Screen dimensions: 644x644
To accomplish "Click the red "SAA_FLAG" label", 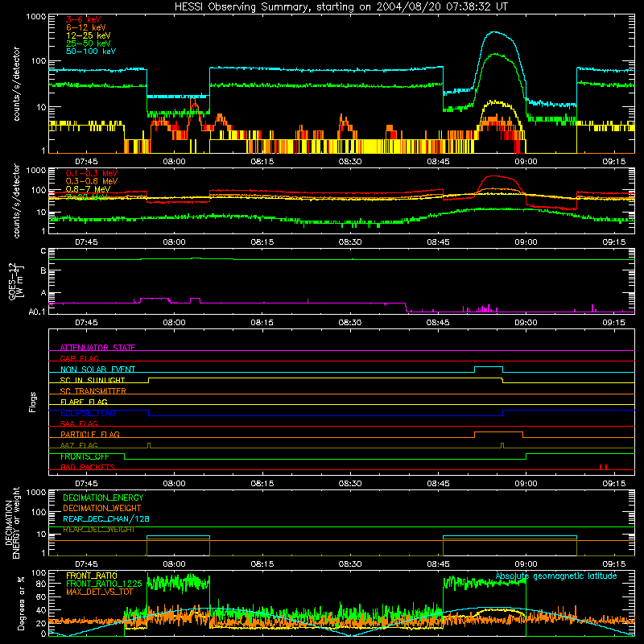I will (79, 424).
